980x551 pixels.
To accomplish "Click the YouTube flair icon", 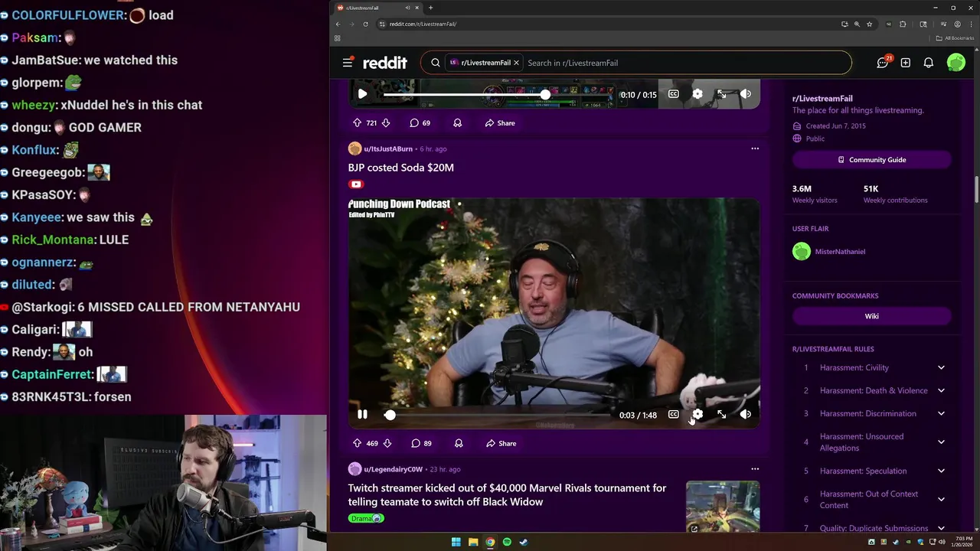I will 355,184.
